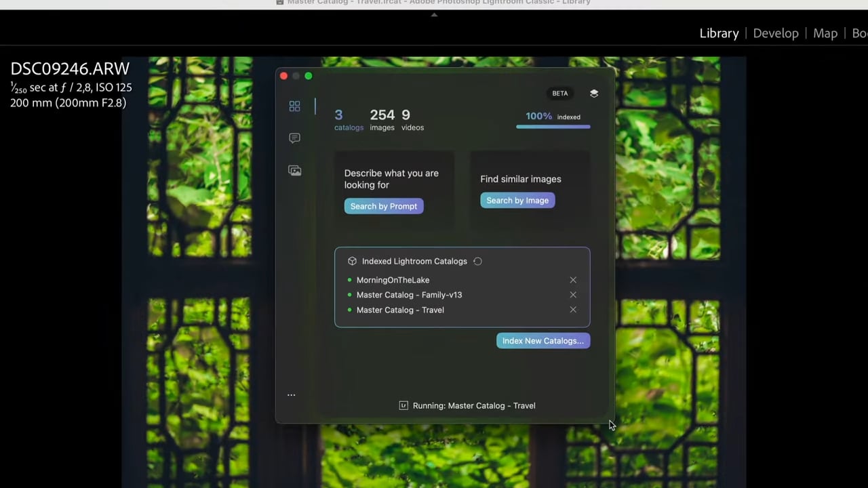Click the 100% indexed progress bar
Screen dimensions: 868x488
click(553, 127)
